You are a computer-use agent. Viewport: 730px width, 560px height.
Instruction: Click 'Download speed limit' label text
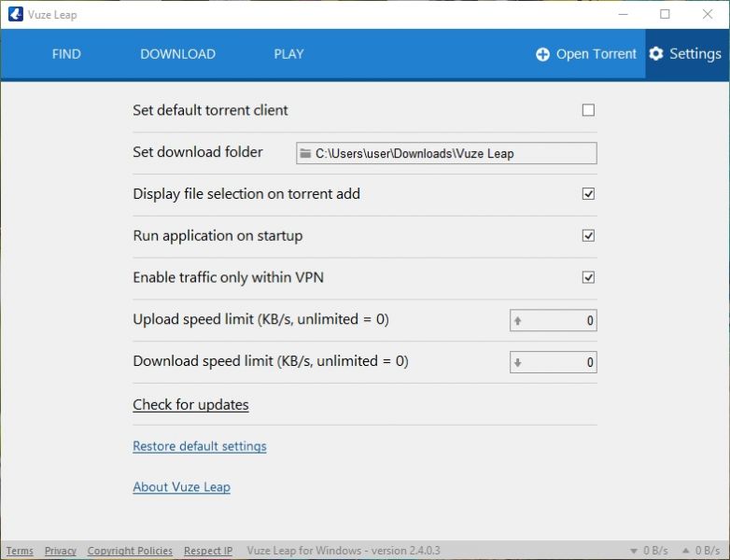coord(271,361)
